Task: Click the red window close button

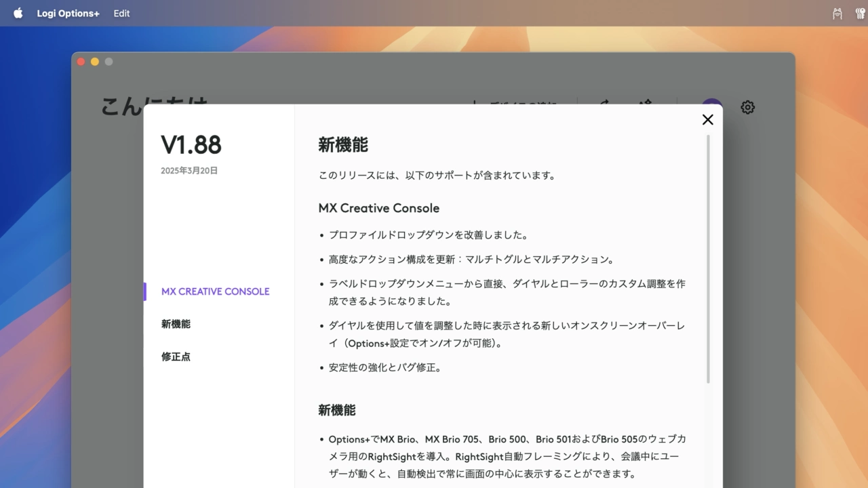Action: pyautogui.click(x=81, y=62)
